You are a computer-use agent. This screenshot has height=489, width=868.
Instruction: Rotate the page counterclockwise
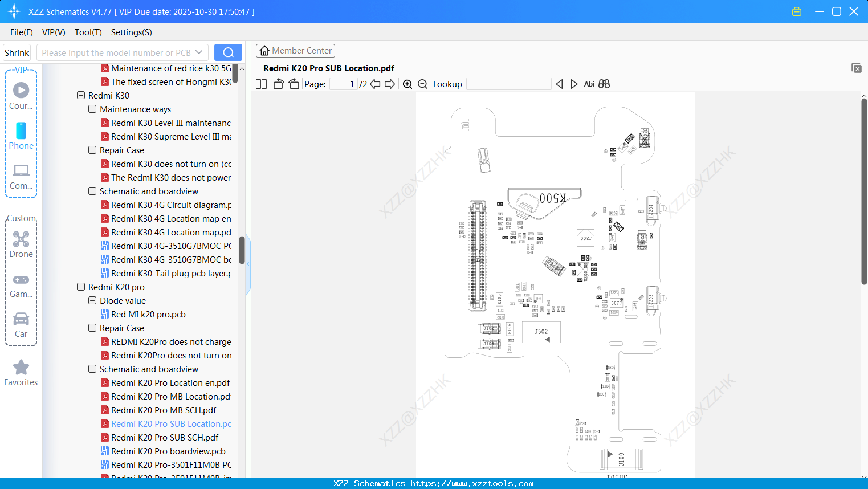[x=278, y=84]
